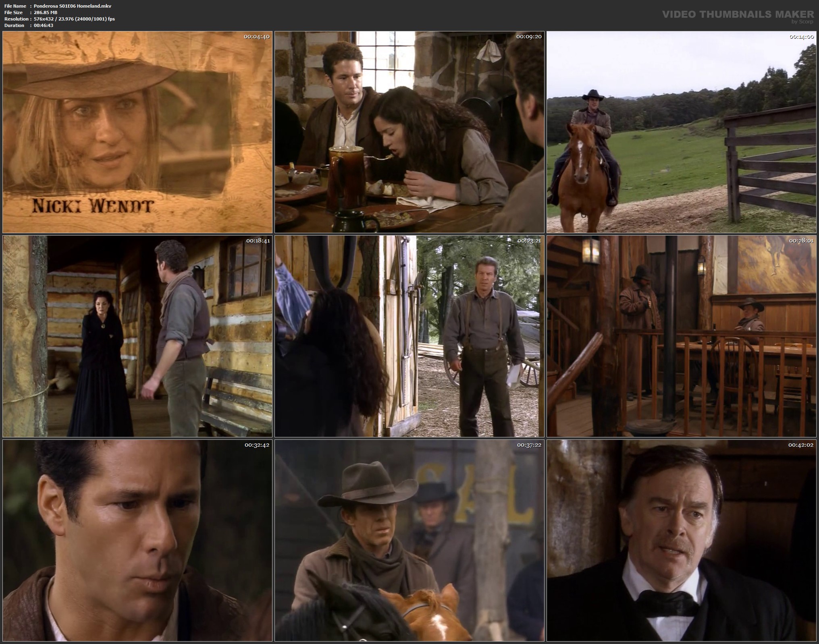This screenshot has width=819, height=644.
Task: Click the 00:04:40 timestamp label
Action: 256,37
